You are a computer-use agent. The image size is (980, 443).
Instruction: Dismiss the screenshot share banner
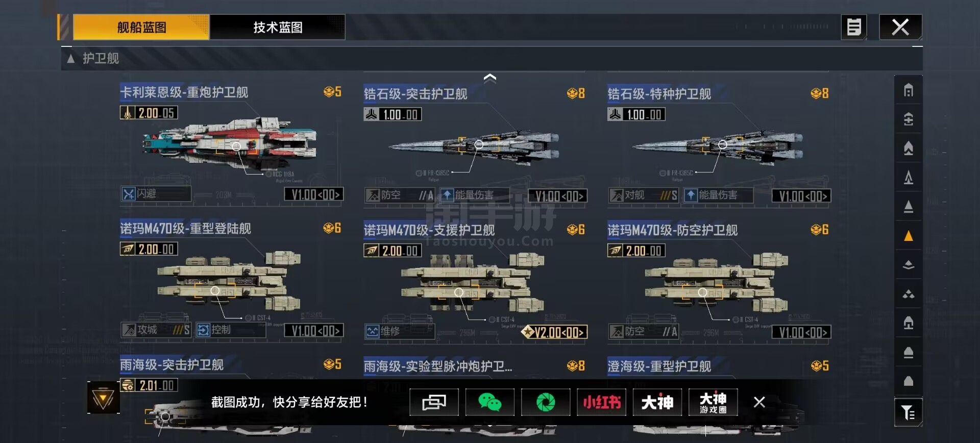click(759, 402)
